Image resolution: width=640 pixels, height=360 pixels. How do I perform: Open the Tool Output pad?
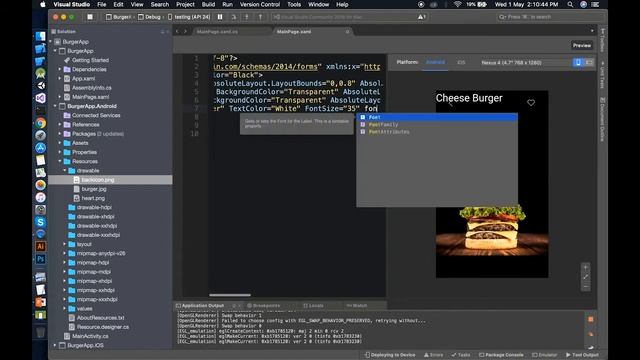click(x=582, y=355)
